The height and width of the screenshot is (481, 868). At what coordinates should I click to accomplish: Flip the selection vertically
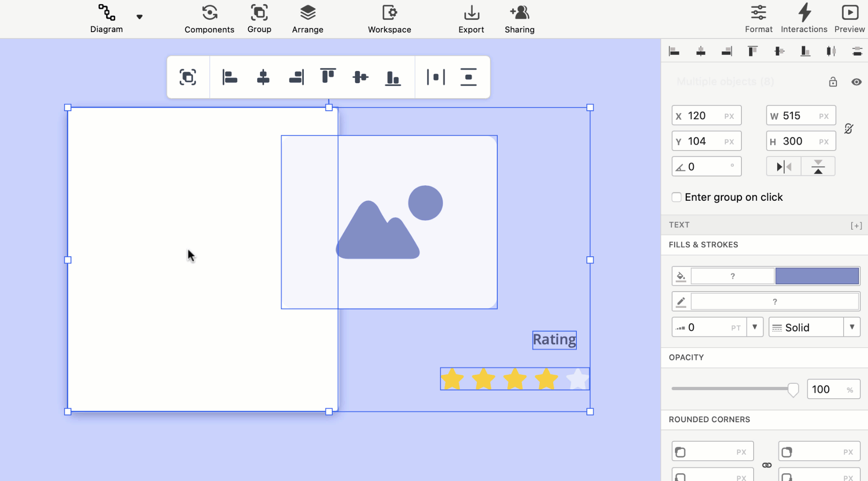[x=818, y=166]
